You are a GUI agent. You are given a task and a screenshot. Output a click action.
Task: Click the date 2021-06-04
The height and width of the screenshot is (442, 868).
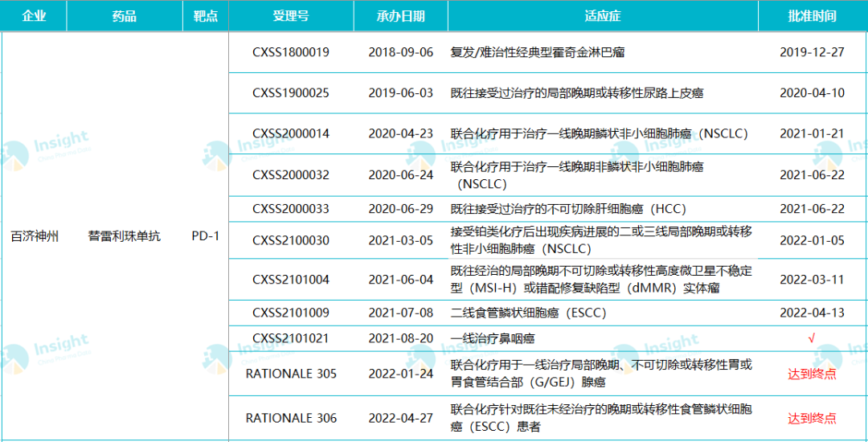point(401,280)
